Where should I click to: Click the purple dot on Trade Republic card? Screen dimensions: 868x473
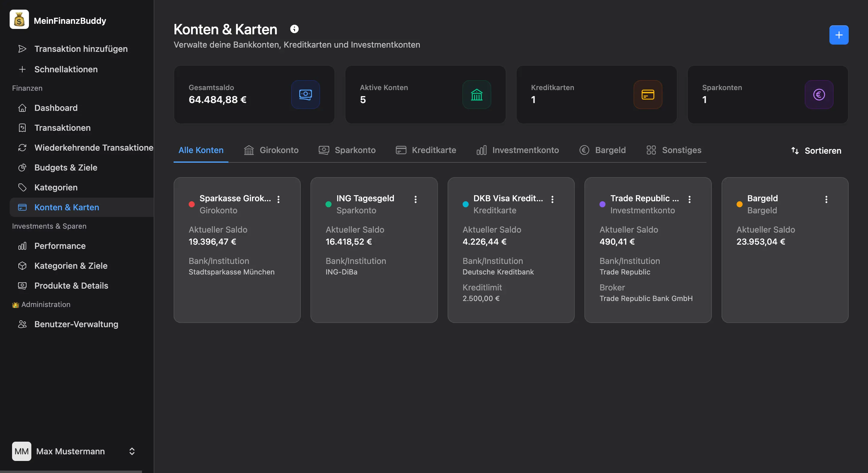[x=602, y=204]
